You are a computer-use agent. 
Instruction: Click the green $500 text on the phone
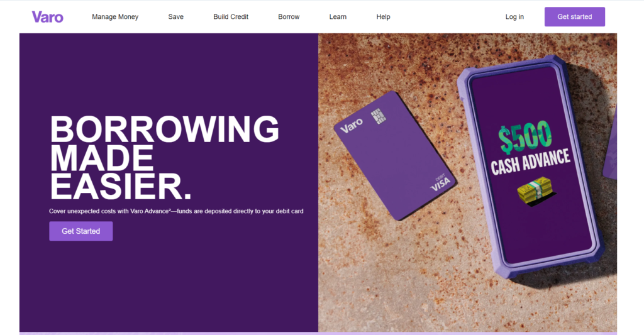(525, 136)
